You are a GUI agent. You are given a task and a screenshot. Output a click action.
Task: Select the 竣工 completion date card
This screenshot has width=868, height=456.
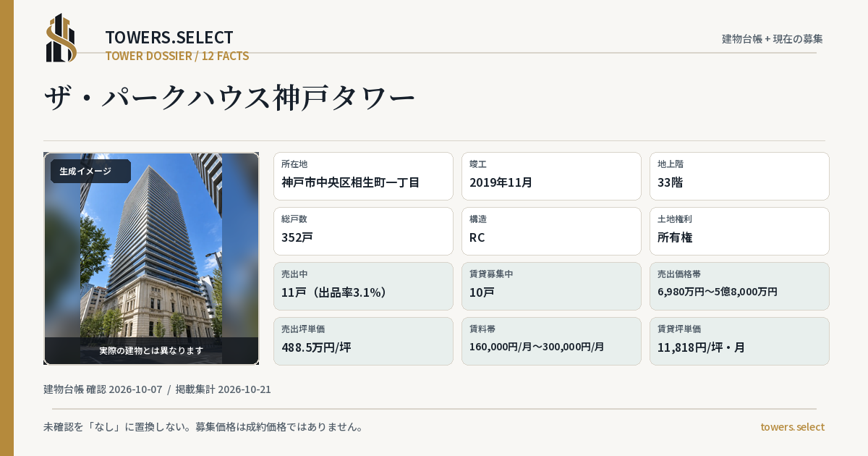tap(551, 176)
